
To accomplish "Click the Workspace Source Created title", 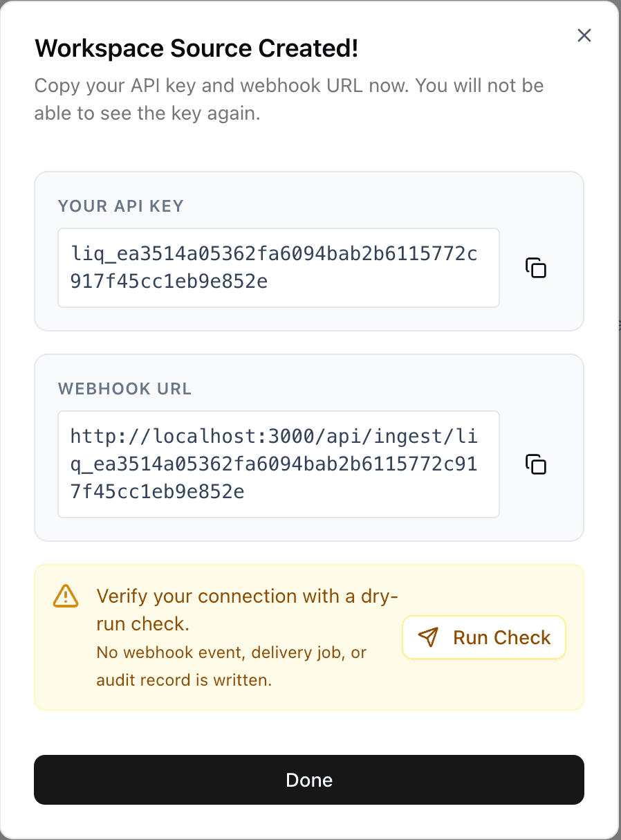I will coord(196,48).
